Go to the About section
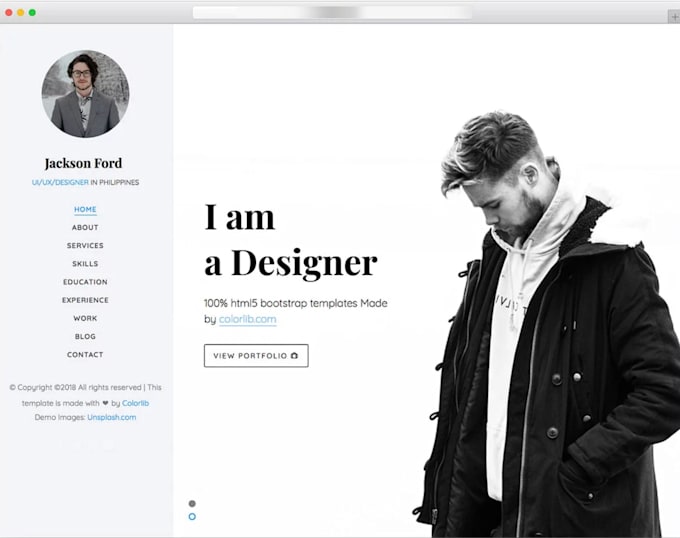The image size is (680, 538). (85, 228)
